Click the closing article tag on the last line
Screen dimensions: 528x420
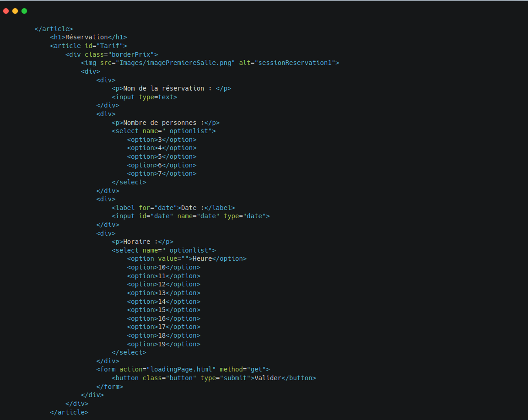coord(69,412)
